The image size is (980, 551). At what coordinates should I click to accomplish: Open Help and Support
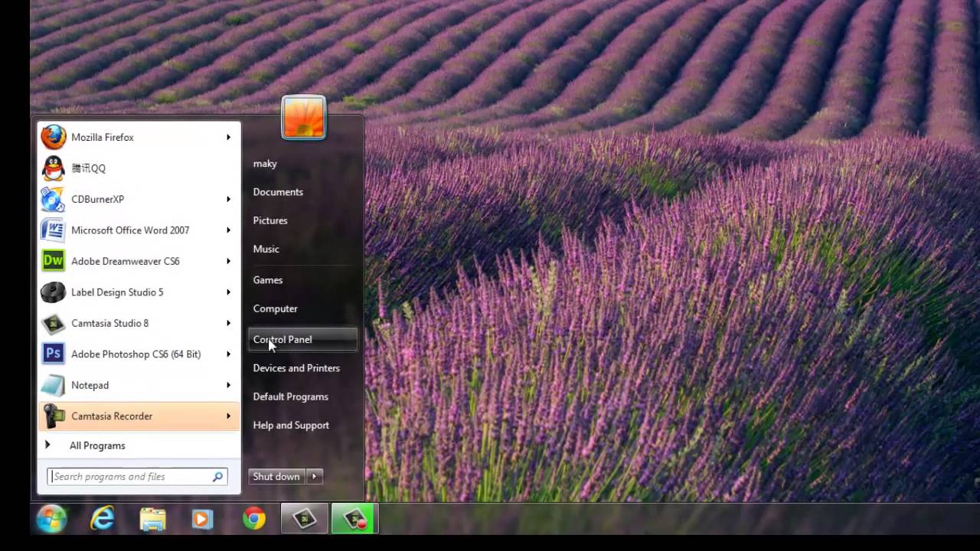(291, 425)
